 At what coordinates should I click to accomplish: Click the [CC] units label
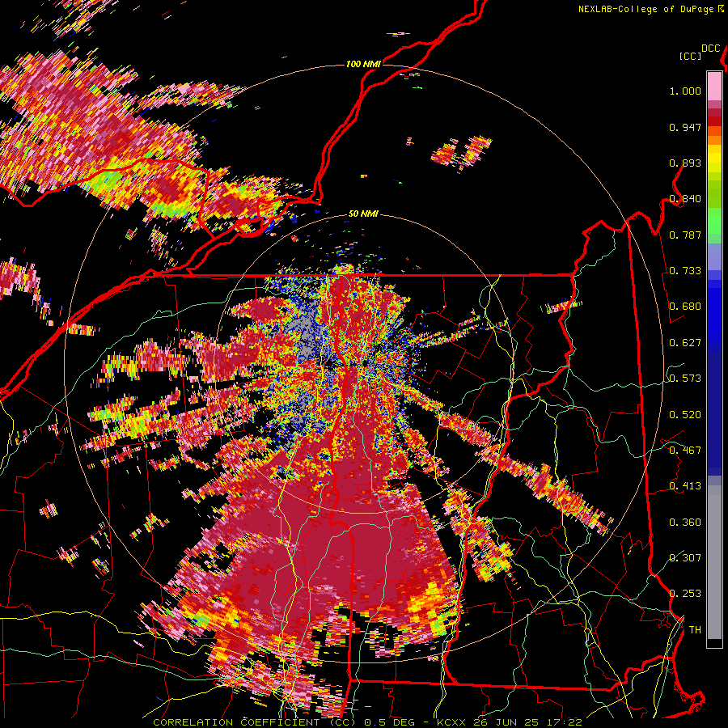tap(690, 56)
